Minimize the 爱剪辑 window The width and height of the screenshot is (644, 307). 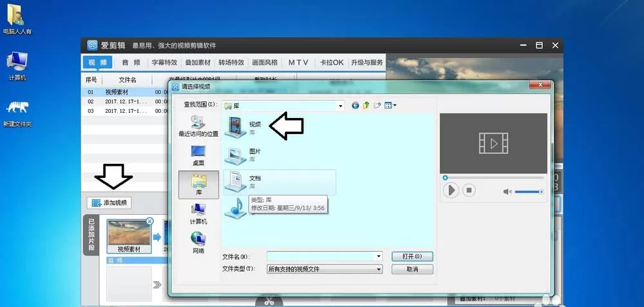(x=523, y=45)
